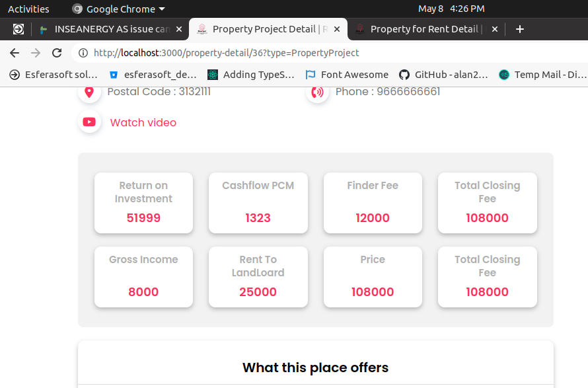
Task: Open the Font Awesome bookmark
Action: [347, 75]
